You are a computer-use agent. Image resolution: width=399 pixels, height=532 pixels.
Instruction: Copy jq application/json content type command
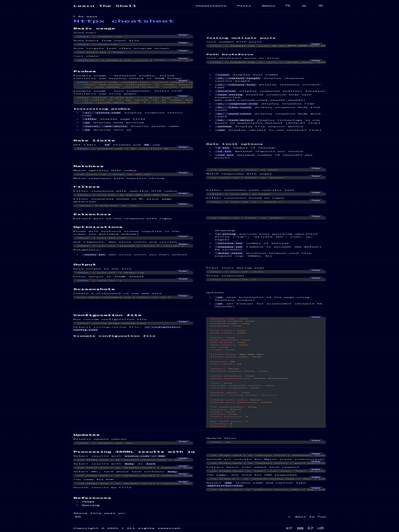click(x=315, y=487)
